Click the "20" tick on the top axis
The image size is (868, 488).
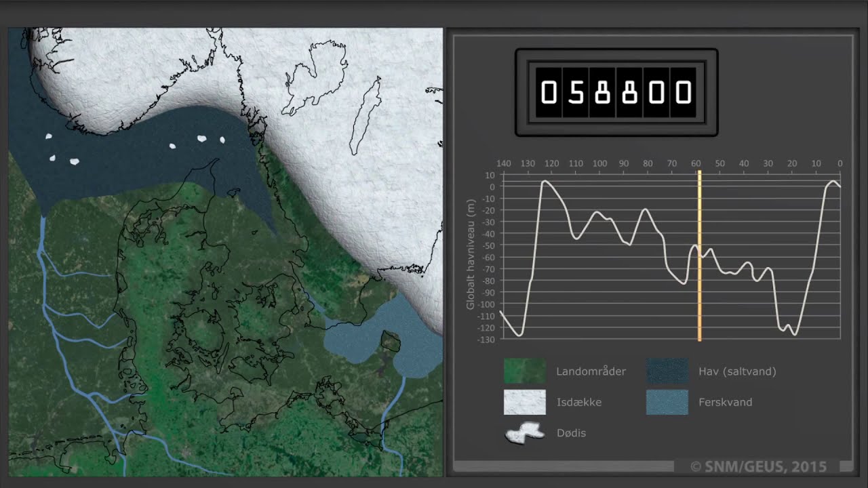pyautogui.click(x=792, y=164)
